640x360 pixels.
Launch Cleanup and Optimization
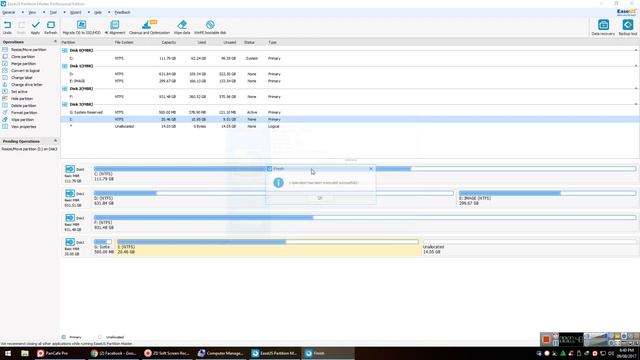click(x=149, y=27)
